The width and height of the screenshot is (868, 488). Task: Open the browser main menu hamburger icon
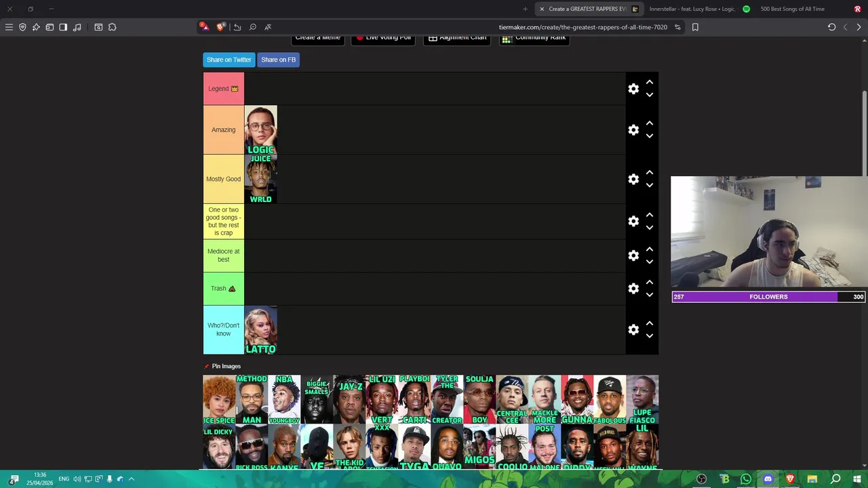coord(9,27)
